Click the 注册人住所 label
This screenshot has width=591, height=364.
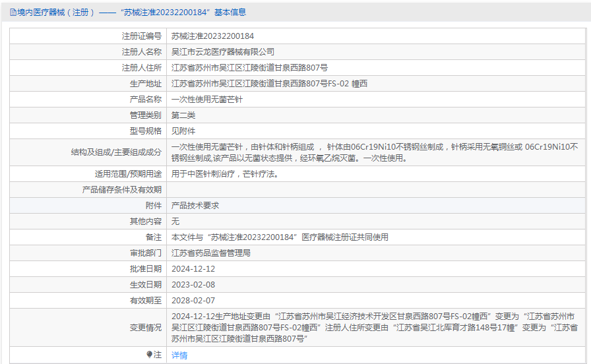142,68
